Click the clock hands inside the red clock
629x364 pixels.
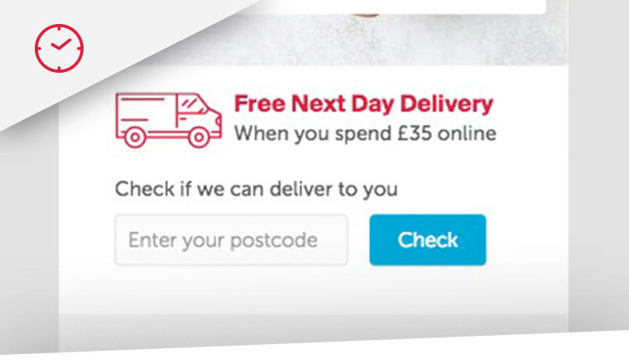coord(60,44)
